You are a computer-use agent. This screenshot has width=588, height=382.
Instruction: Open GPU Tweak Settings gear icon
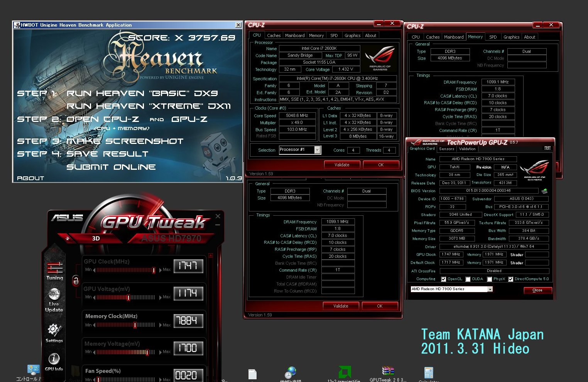[54, 330]
